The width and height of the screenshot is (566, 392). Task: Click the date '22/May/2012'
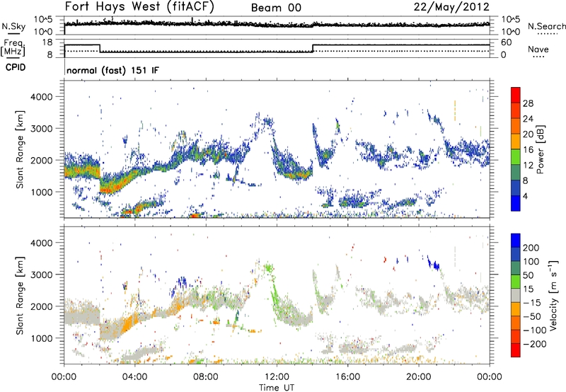tap(451, 7)
